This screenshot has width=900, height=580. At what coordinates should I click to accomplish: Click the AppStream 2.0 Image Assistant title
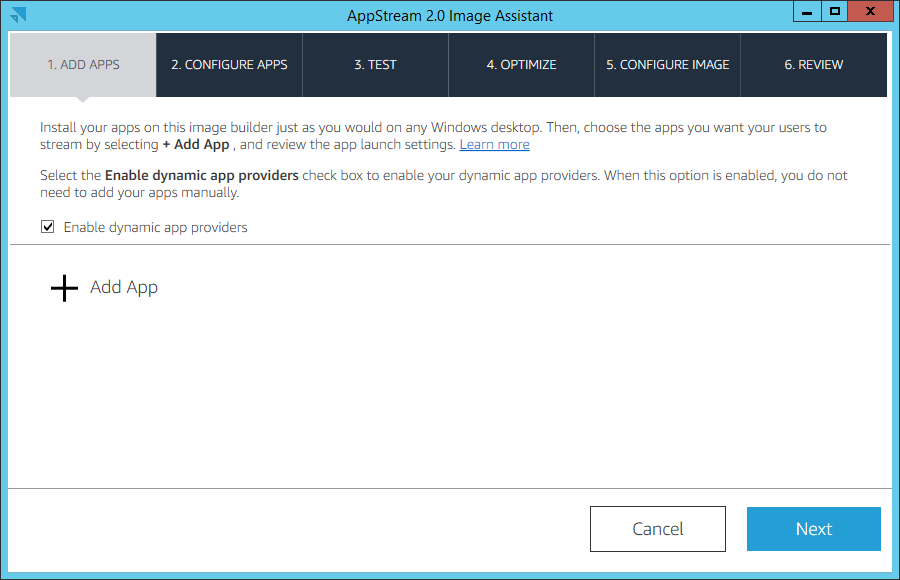449,16
